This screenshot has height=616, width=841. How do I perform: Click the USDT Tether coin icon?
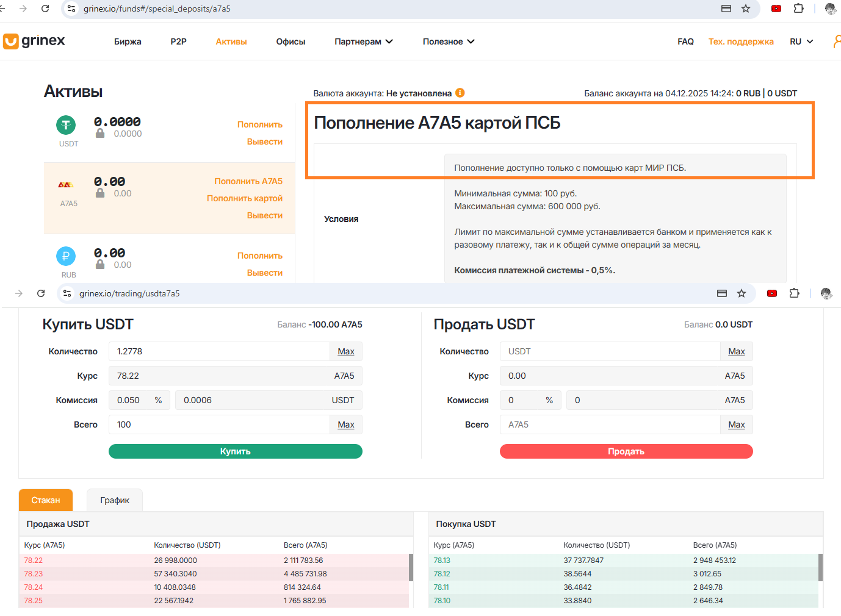tap(66, 125)
